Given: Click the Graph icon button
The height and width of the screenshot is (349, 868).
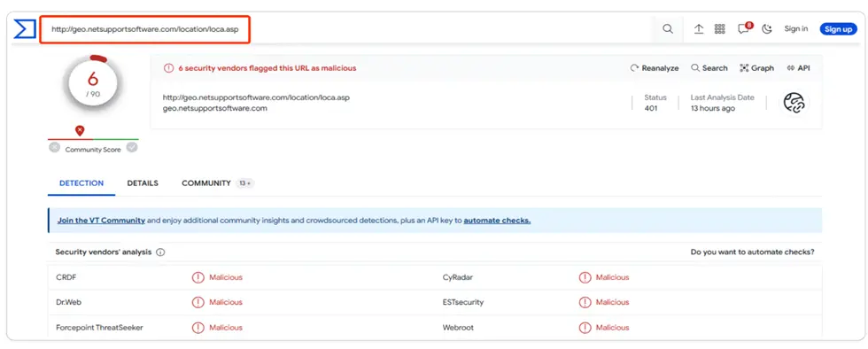Looking at the screenshot, I should point(756,68).
